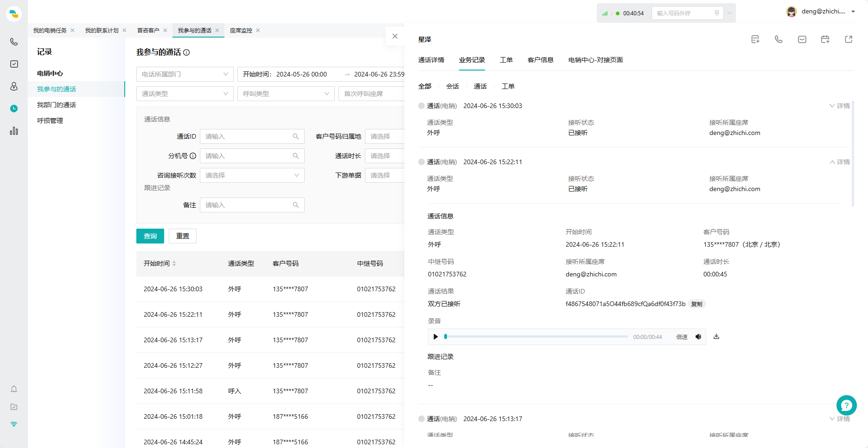Close the detail side panel
Viewport: 868px width, 448px height.
pos(395,36)
